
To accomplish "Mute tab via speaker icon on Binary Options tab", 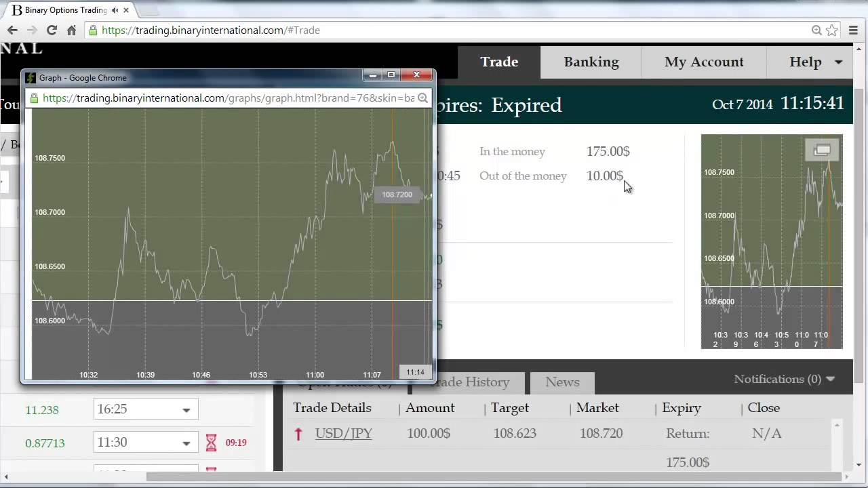I will 115,10.
